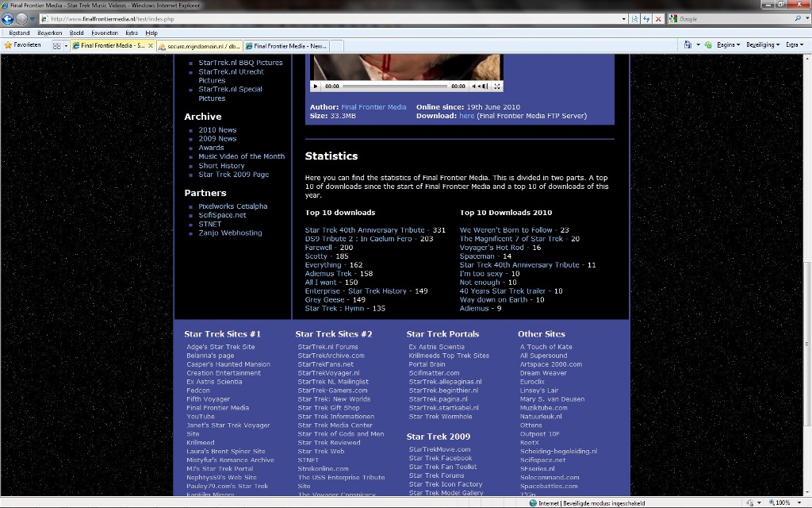Open Star Trek 40th Anniversary Tribute - 331
The width and height of the screenshot is (812, 508).
click(375, 229)
